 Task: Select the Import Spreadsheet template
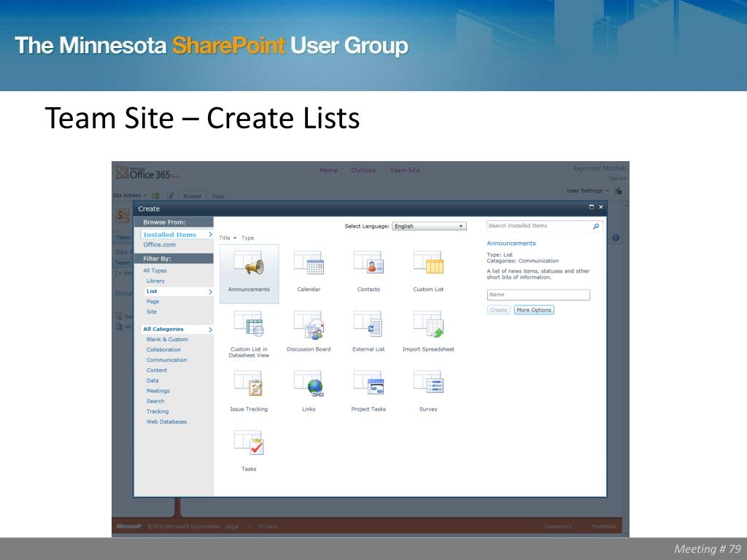tap(428, 324)
